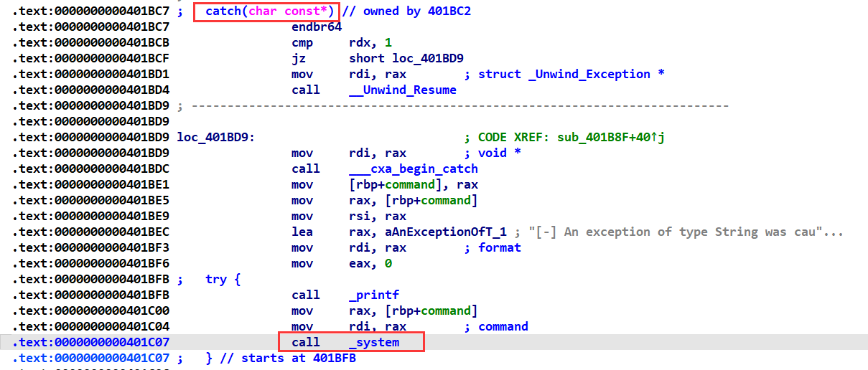Click address .text:0000000000401BD4
This screenshot has width=868, height=370.
pos(90,90)
